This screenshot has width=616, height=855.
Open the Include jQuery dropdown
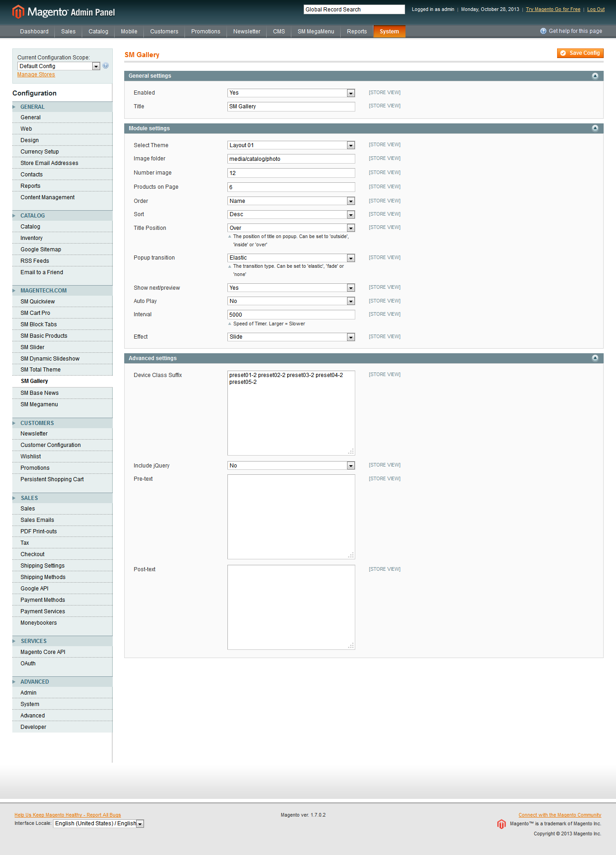point(291,466)
